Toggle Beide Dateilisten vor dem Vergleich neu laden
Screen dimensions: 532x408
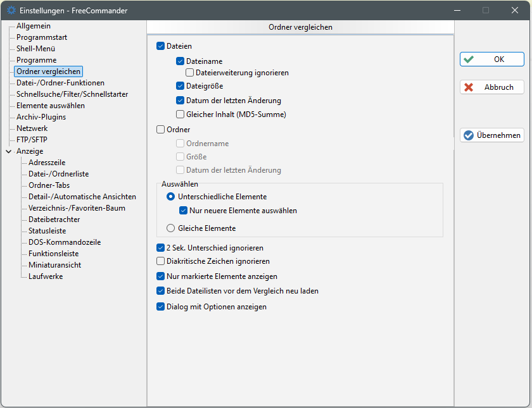coord(160,291)
